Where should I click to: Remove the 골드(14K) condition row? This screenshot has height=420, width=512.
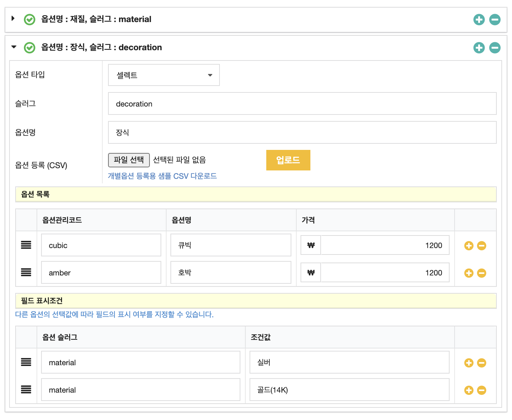482,390
